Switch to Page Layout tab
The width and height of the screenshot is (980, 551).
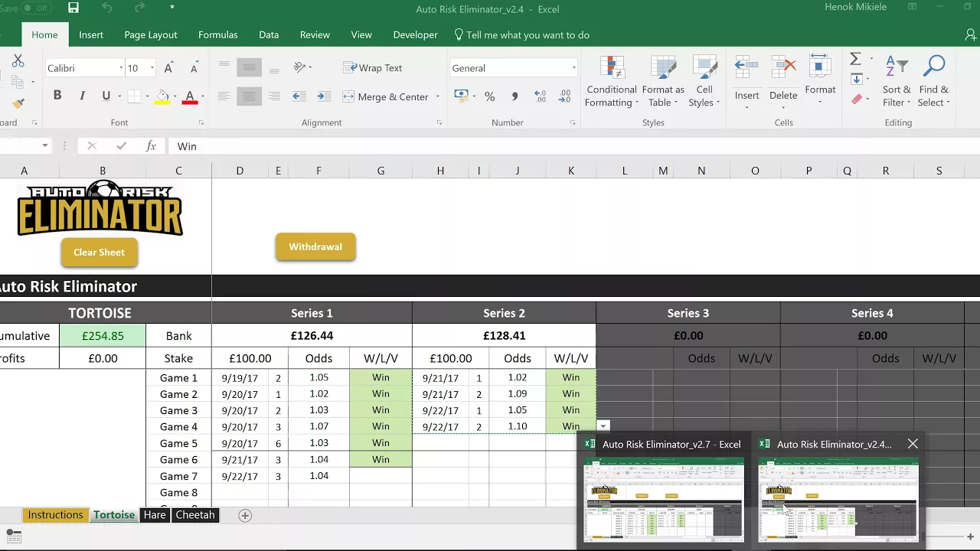click(151, 35)
